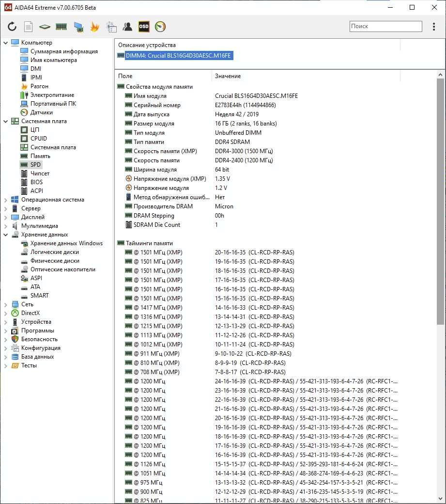
Task: Collapse the Компьютер tree node
Action: [x=5, y=43]
